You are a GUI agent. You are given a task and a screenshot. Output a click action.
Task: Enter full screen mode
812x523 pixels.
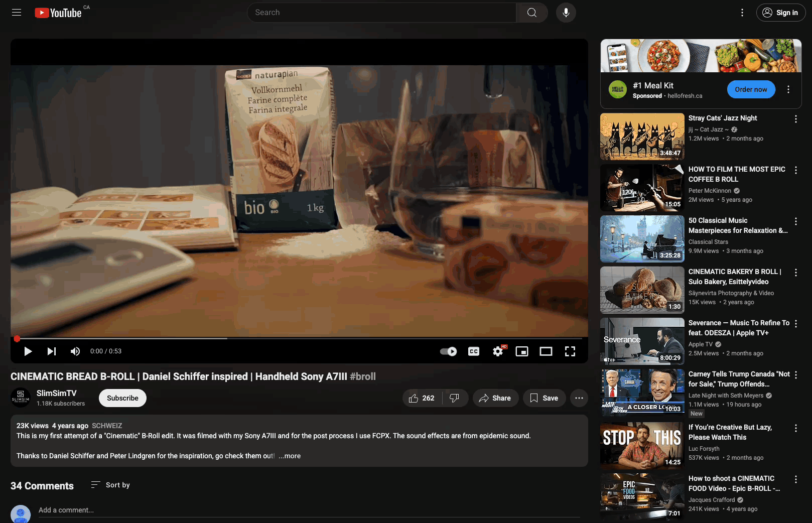(x=570, y=351)
